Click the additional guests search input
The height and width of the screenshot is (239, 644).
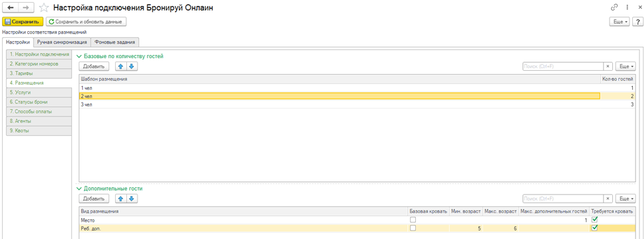[563, 199]
